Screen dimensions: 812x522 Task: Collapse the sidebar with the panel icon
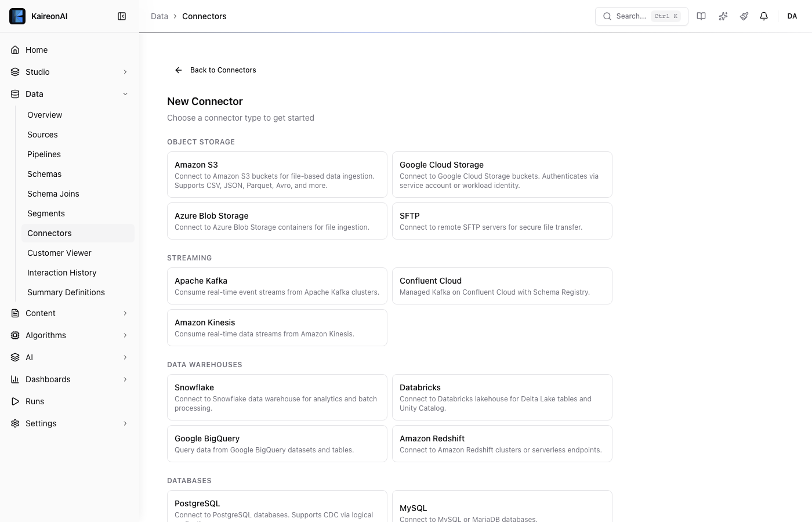tap(122, 16)
